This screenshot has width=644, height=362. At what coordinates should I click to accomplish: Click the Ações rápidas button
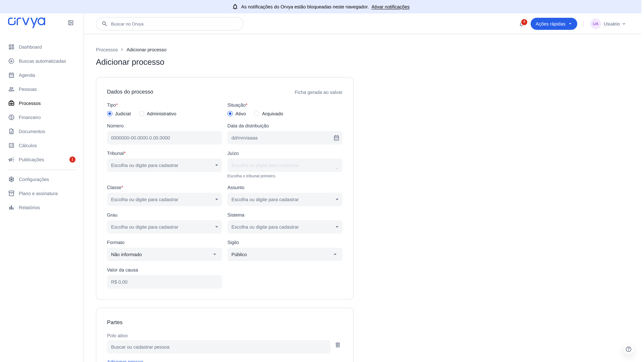[554, 24]
